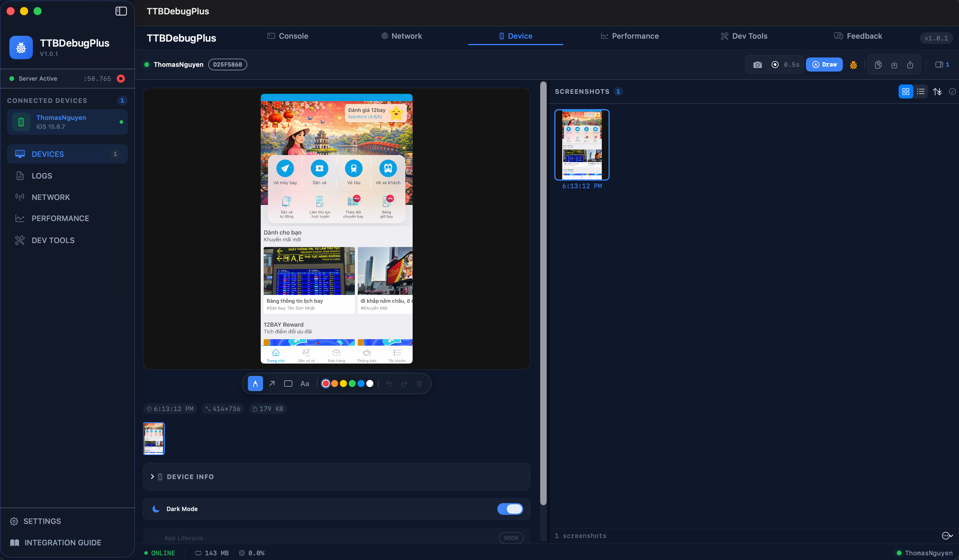Undo the last annotation
The height and width of the screenshot is (560, 959).
[x=389, y=384]
